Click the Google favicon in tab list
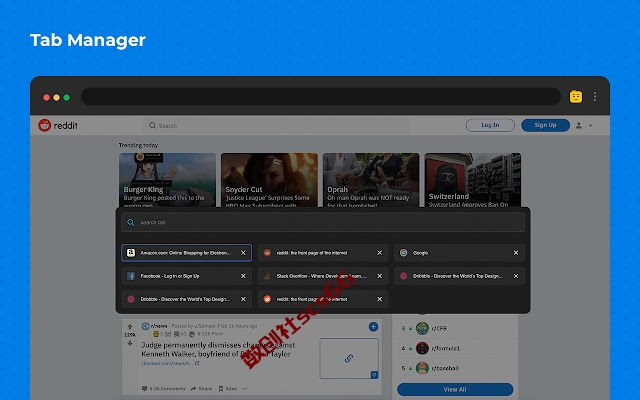640x400 pixels. pos(403,253)
